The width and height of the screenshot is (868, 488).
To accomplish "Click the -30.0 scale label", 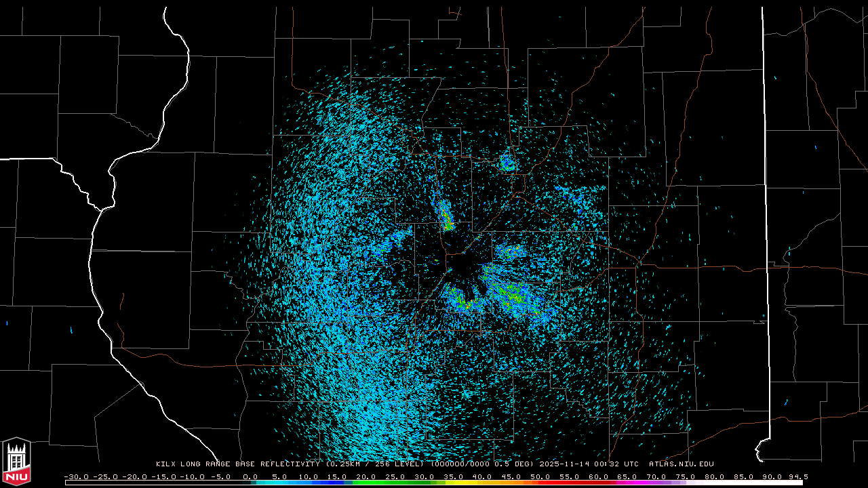I will click(x=76, y=476).
